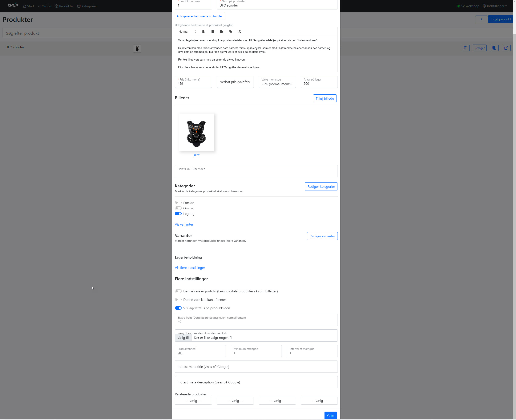This screenshot has width=516, height=420.
Task: Click the Gem save button
Action: coord(330,415)
